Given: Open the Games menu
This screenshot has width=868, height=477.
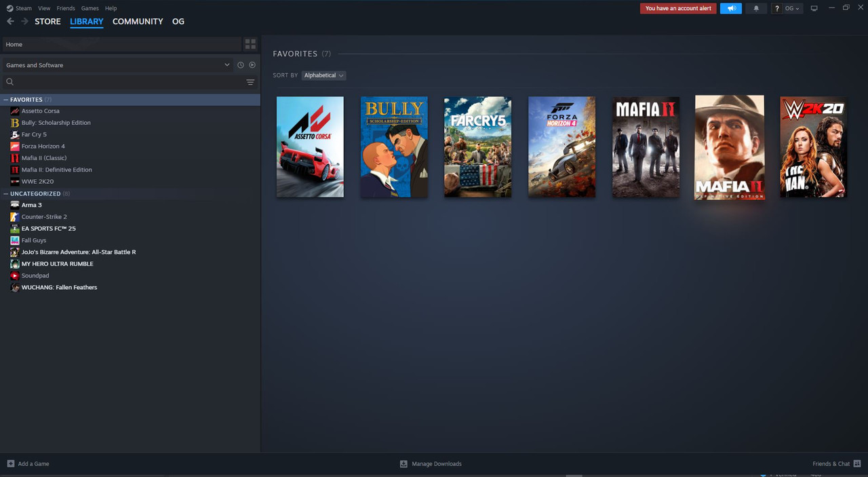Looking at the screenshot, I should (x=90, y=8).
